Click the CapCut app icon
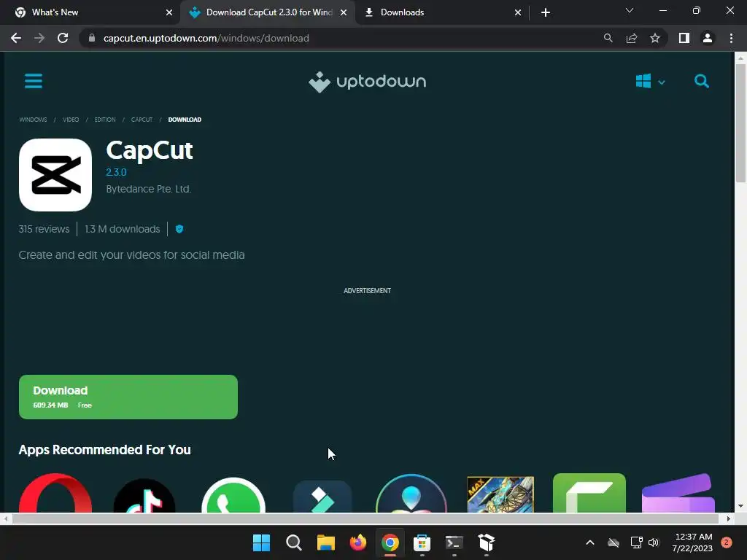This screenshot has width=747, height=560. [x=55, y=175]
